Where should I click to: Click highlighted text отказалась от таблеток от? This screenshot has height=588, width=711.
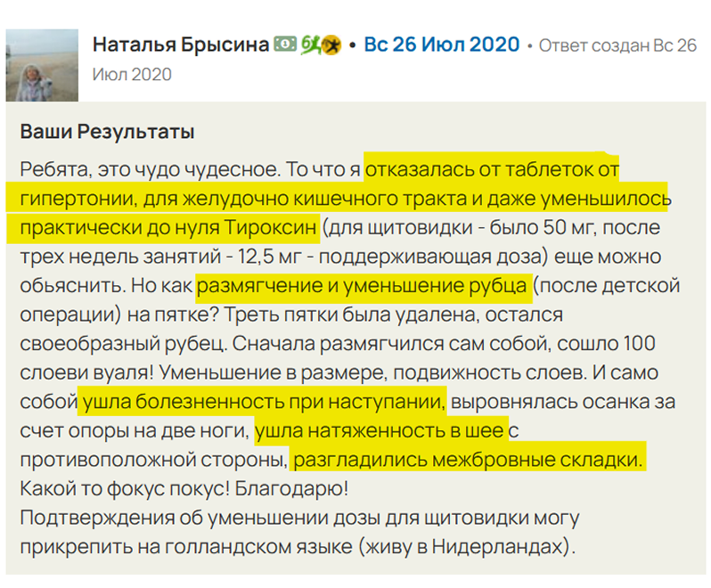coord(492,169)
